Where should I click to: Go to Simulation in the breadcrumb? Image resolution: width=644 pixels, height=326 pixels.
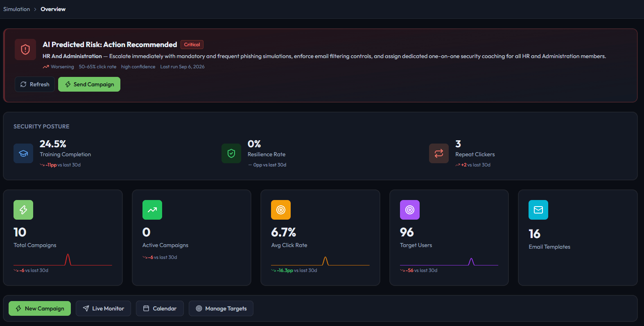pyautogui.click(x=17, y=9)
